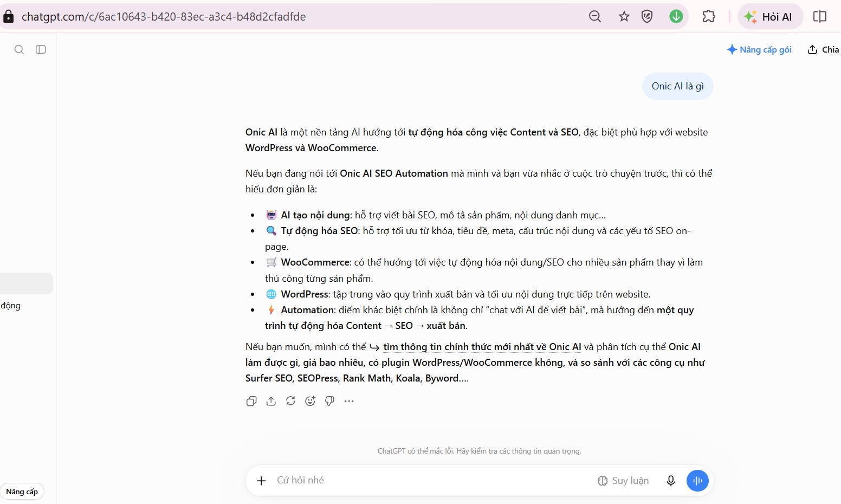Click the ChatGPT có thể mắc lỗi disclaimer
Image resolution: width=841 pixels, height=504 pixels.
tap(479, 451)
